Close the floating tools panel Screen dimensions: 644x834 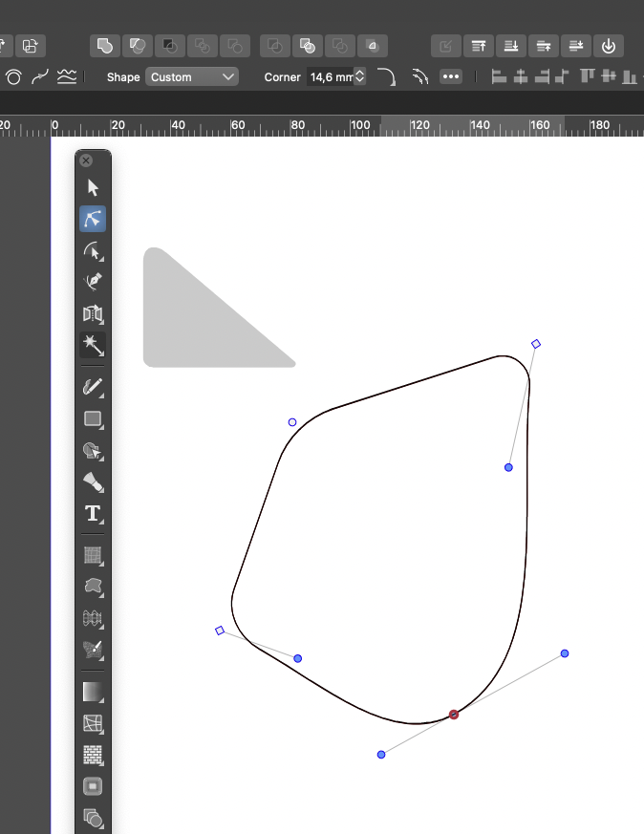tap(86, 160)
